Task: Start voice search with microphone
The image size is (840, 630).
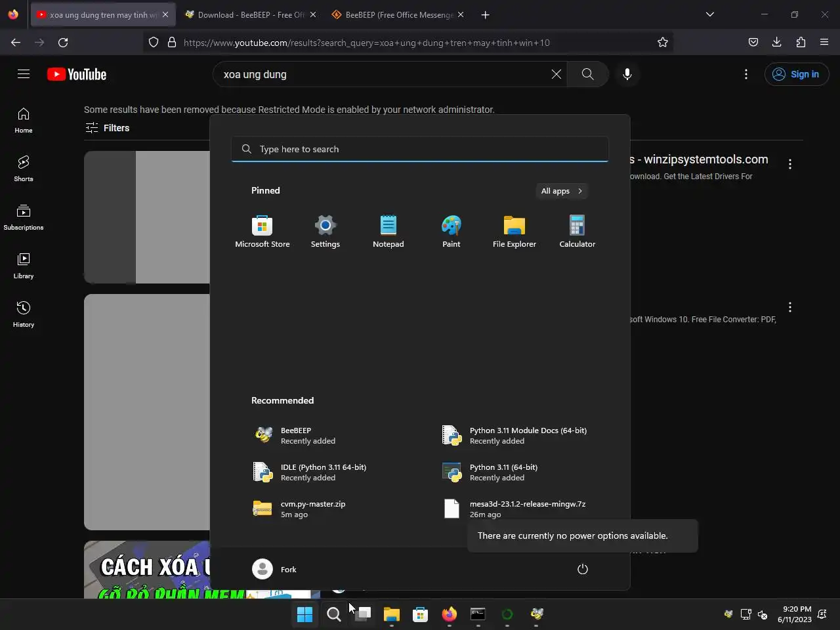Action: click(x=627, y=74)
